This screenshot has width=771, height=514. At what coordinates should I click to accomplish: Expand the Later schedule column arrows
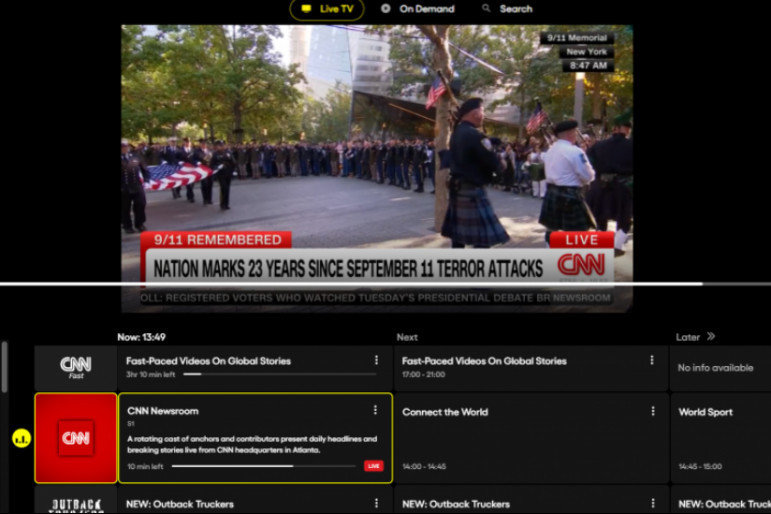pyautogui.click(x=711, y=337)
